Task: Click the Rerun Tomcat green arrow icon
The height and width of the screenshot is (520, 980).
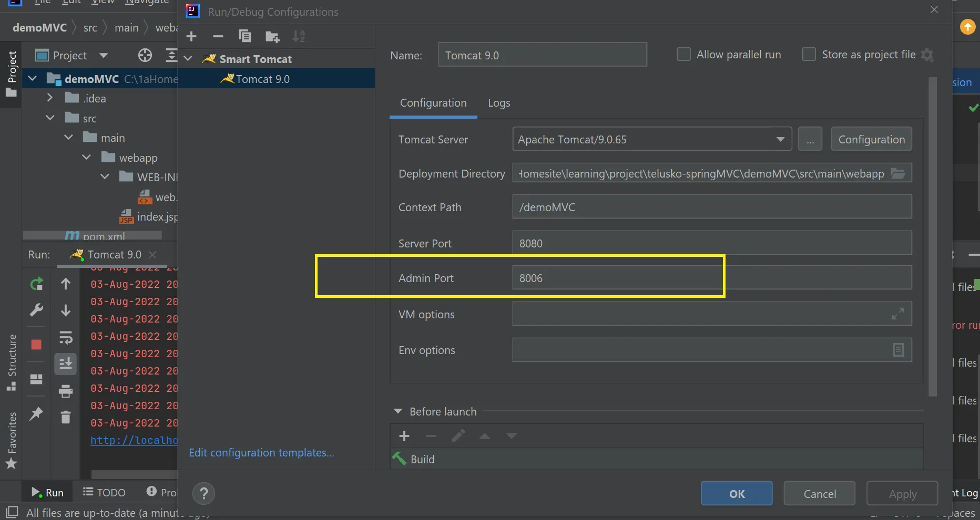Action: point(36,284)
